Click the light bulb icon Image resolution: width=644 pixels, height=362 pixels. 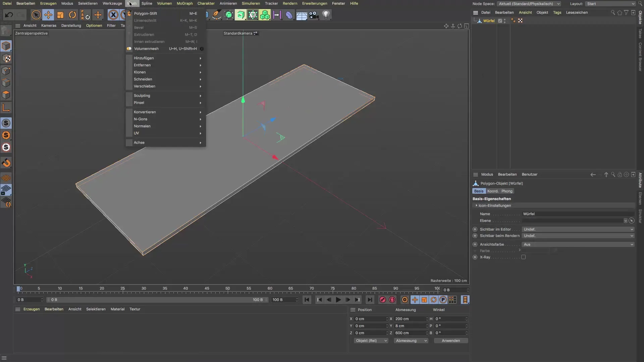click(326, 15)
